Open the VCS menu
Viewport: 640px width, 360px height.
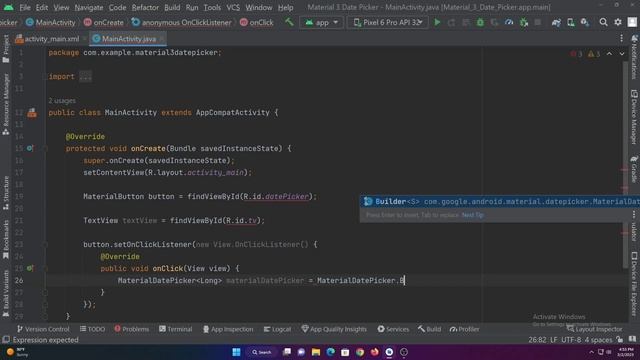[x=233, y=7]
